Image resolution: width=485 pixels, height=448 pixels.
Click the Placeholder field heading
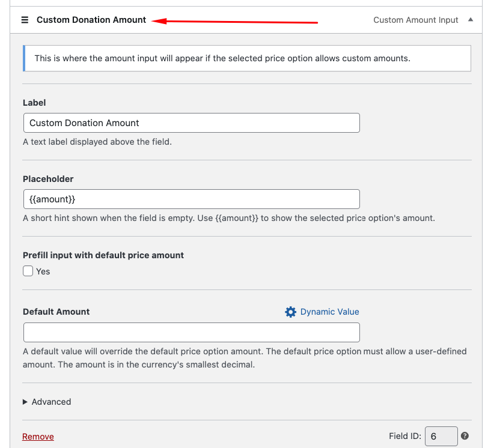coord(48,179)
